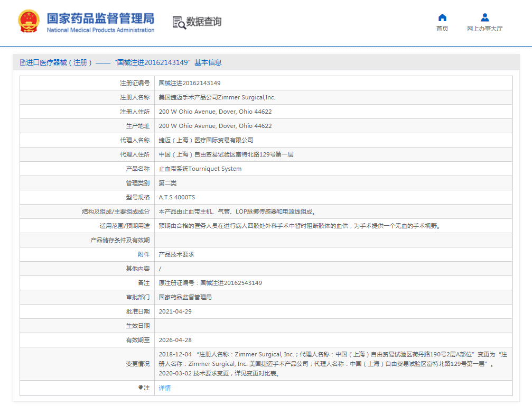
Task: Open the 详情 link
Action: [165, 388]
